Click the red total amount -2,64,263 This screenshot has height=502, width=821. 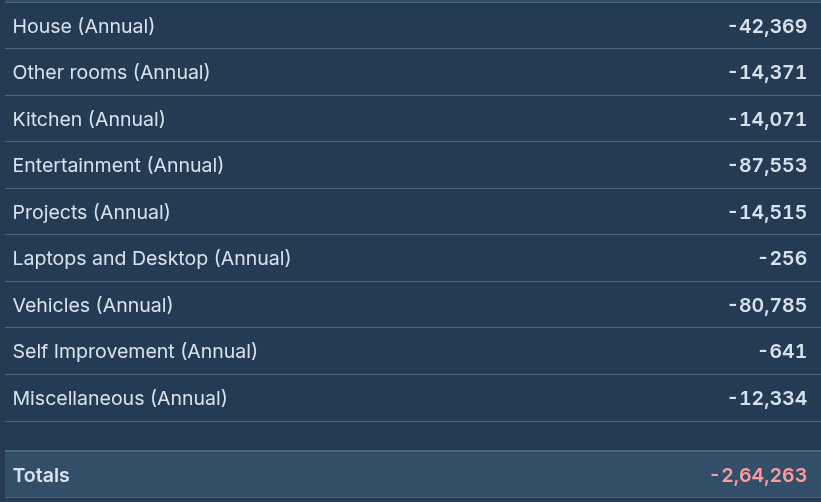[x=759, y=475]
